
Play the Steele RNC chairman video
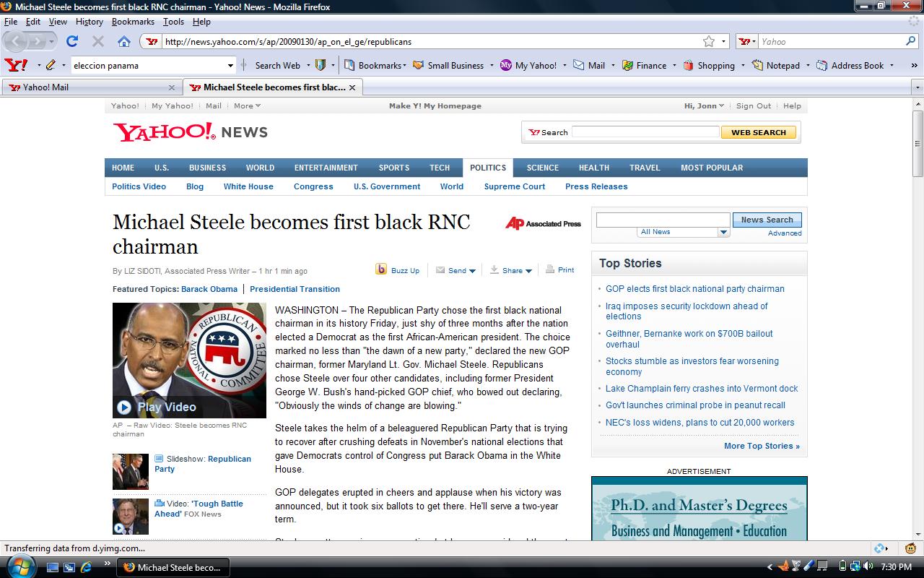click(x=124, y=407)
